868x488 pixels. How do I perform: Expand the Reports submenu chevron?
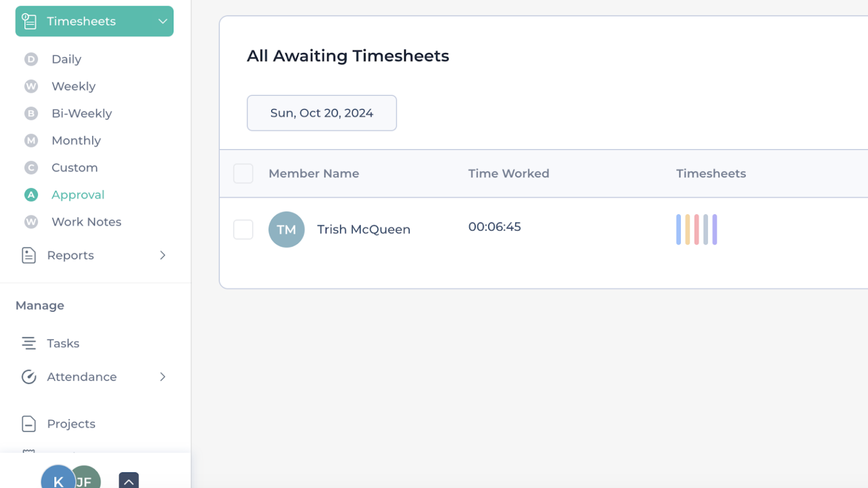tap(163, 255)
